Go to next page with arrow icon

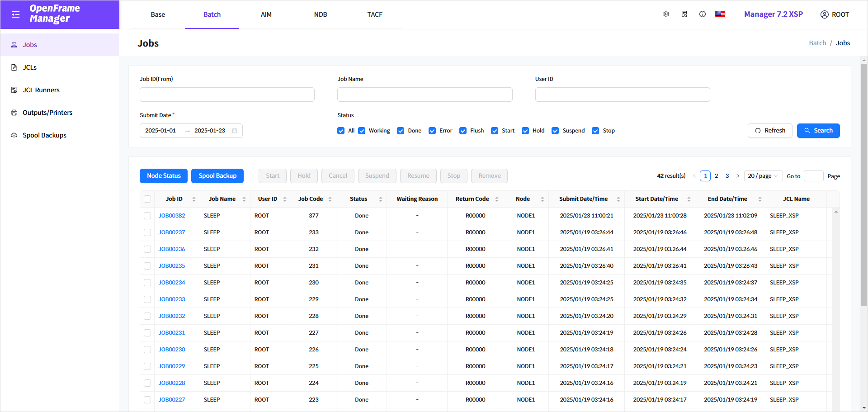tap(738, 176)
